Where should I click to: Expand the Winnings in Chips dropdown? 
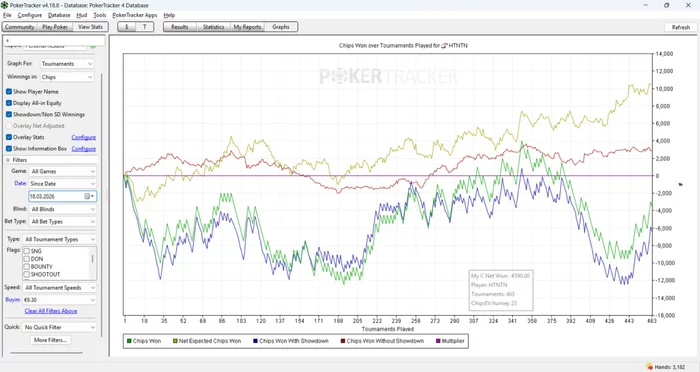(67, 77)
